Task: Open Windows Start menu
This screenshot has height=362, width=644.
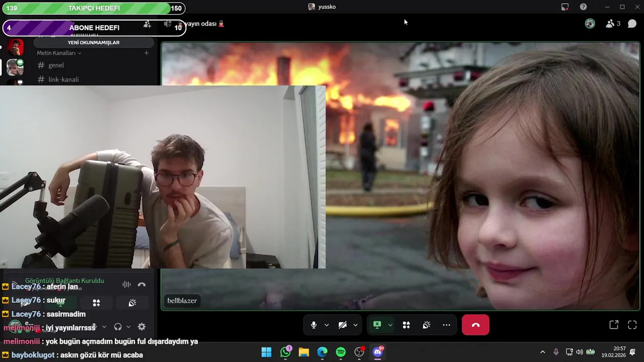Action: tap(266, 352)
